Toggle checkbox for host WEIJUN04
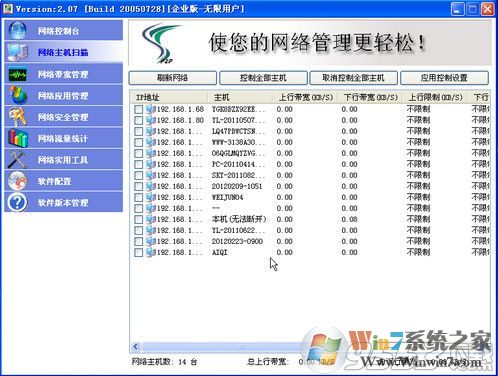 coord(139,197)
